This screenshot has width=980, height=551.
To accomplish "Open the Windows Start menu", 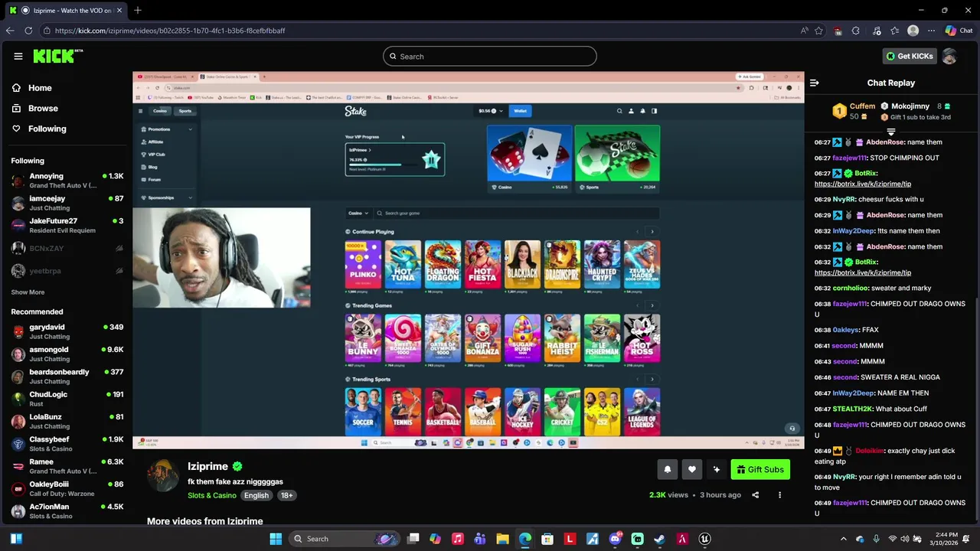I will (x=276, y=539).
